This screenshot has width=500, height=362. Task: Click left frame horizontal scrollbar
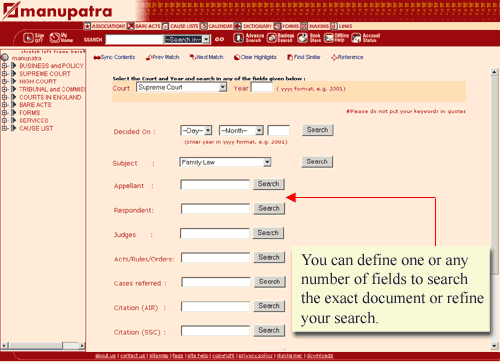(43, 346)
